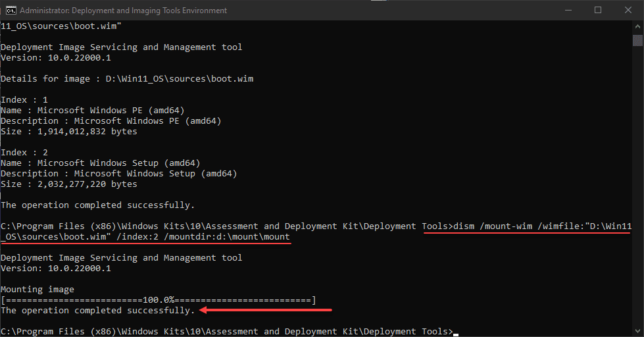The height and width of the screenshot is (337, 644).
Task: Click the window title bar text
Action: pyautogui.click(x=123, y=11)
